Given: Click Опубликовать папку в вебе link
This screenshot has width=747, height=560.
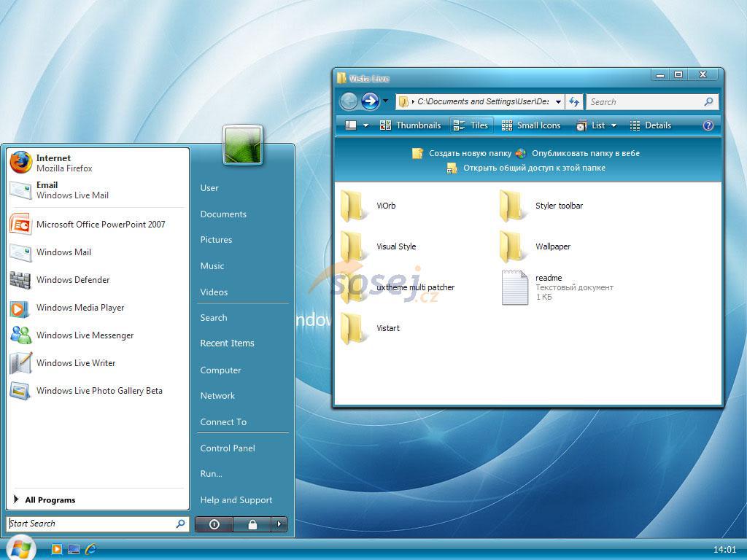Looking at the screenshot, I should pyautogui.click(x=578, y=153).
